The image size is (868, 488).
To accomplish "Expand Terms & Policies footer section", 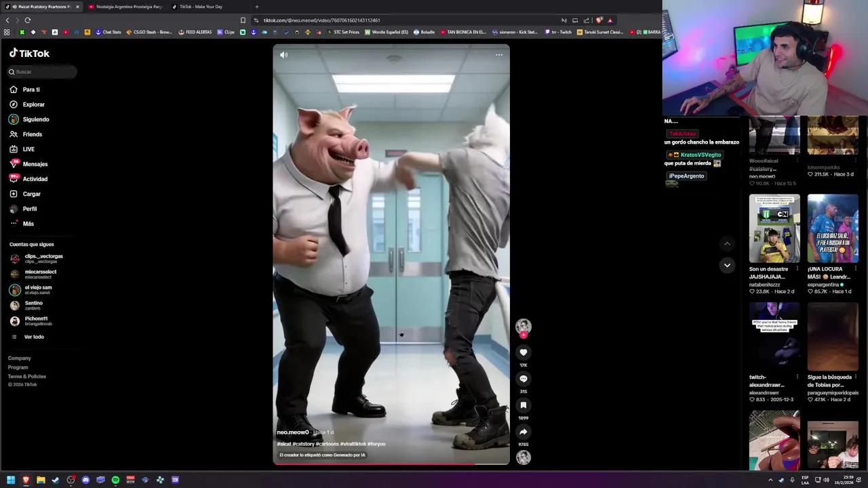I will [26, 376].
